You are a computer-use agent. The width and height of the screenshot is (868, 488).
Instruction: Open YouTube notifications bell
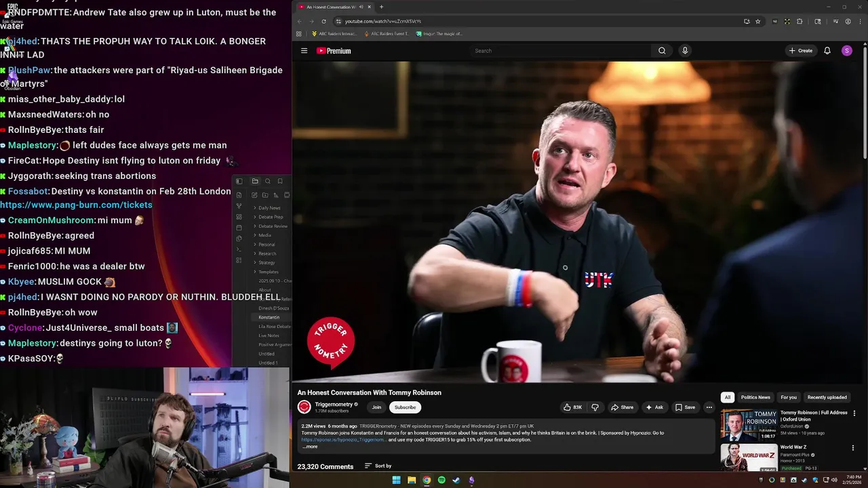coord(827,51)
